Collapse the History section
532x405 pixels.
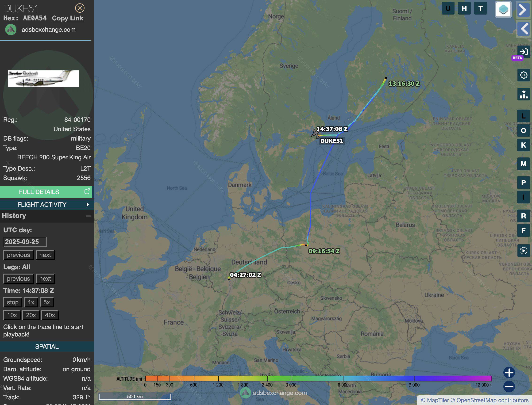tap(89, 216)
